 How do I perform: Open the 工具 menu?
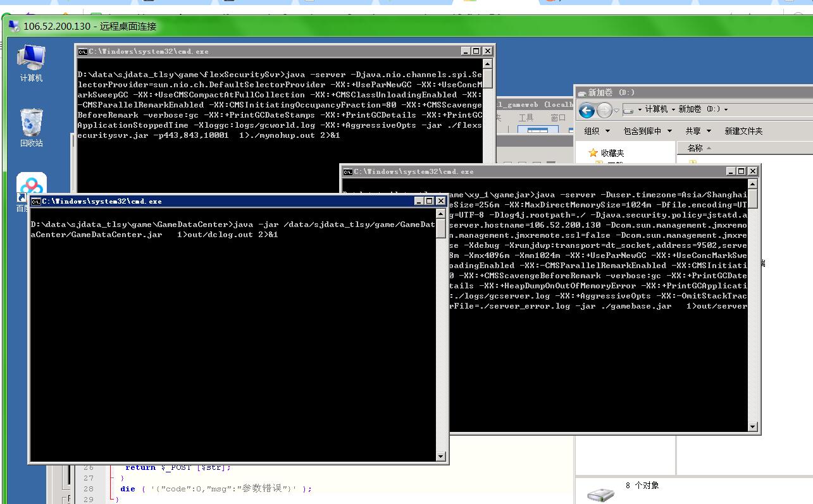click(526, 118)
